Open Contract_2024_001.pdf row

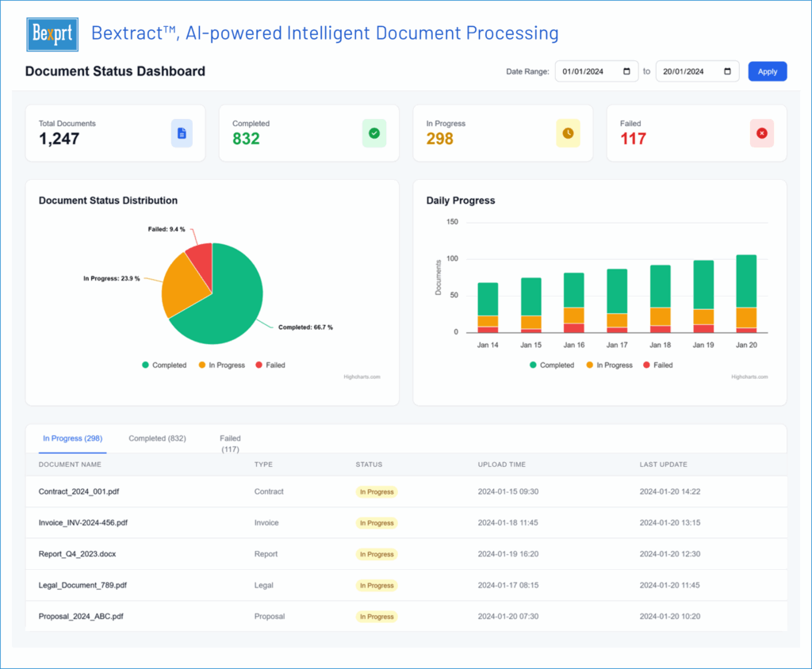tap(79, 491)
